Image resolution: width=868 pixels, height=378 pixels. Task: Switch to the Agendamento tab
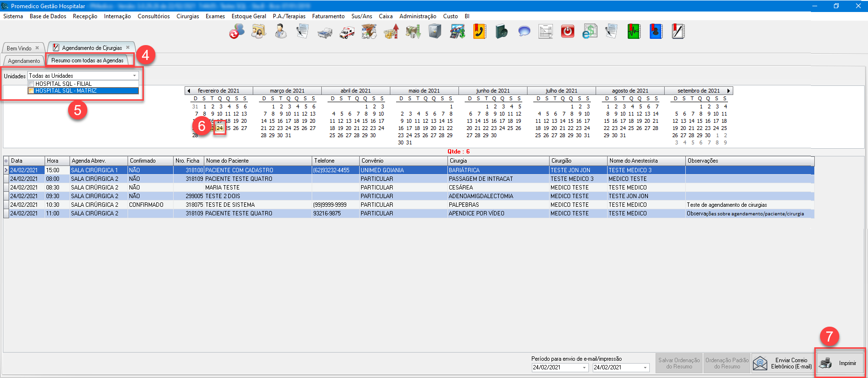(x=24, y=61)
